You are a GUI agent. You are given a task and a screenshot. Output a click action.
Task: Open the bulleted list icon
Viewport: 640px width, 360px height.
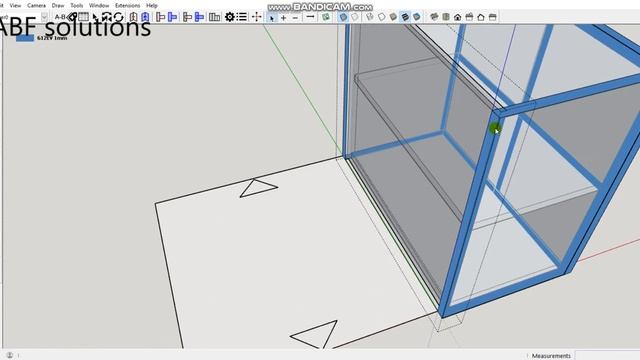pos(242,17)
